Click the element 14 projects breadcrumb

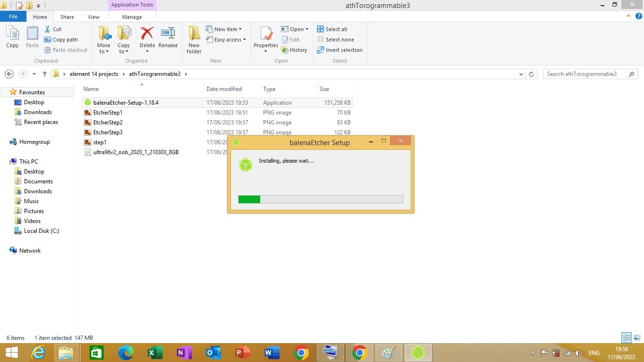[x=93, y=74]
